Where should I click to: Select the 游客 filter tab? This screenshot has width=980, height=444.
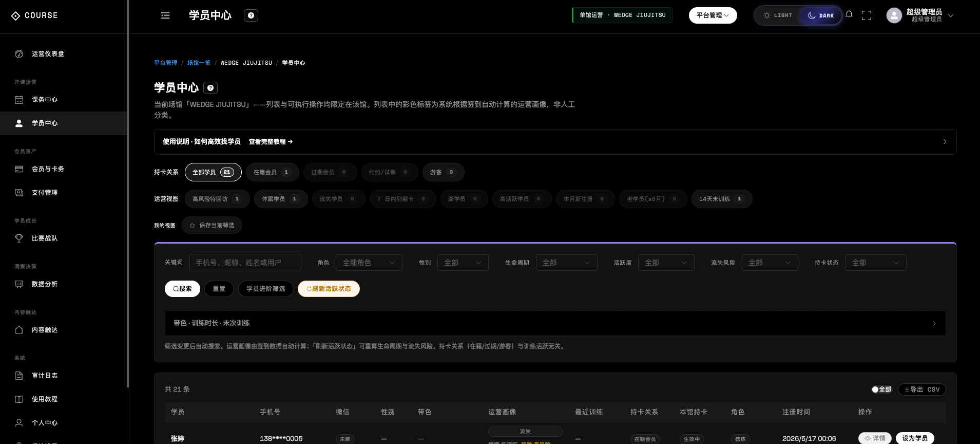pos(443,172)
